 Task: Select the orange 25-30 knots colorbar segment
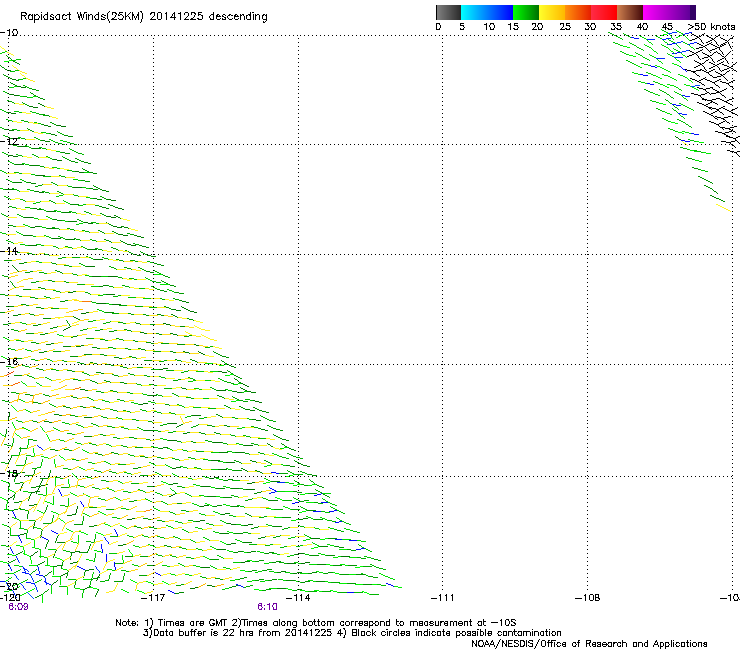[x=578, y=12]
